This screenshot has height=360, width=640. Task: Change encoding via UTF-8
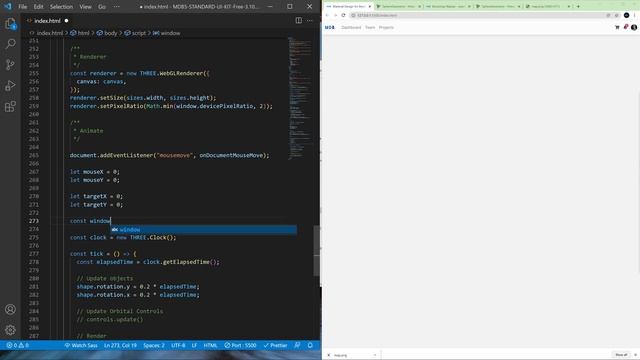pos(178,345)
